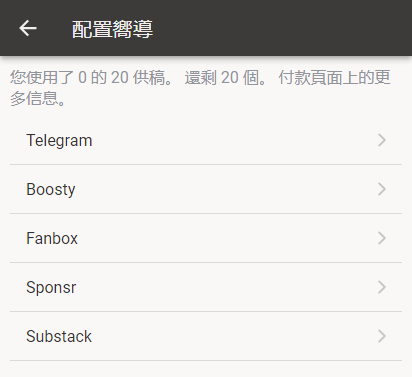The image size is (412, 377).
Task: Click the 配置嚮導 header title
Action: (x=112, y=29)
